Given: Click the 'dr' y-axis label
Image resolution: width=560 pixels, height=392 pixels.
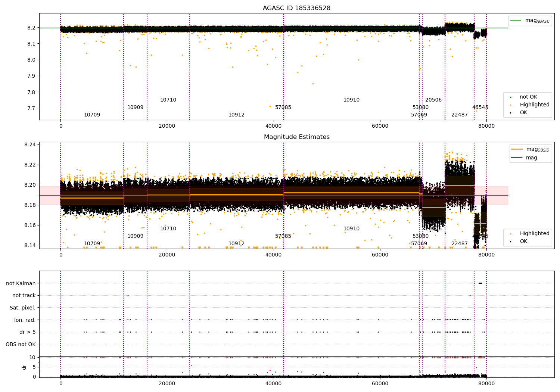Looking at the screenshot, I should (x=24, y=367).
